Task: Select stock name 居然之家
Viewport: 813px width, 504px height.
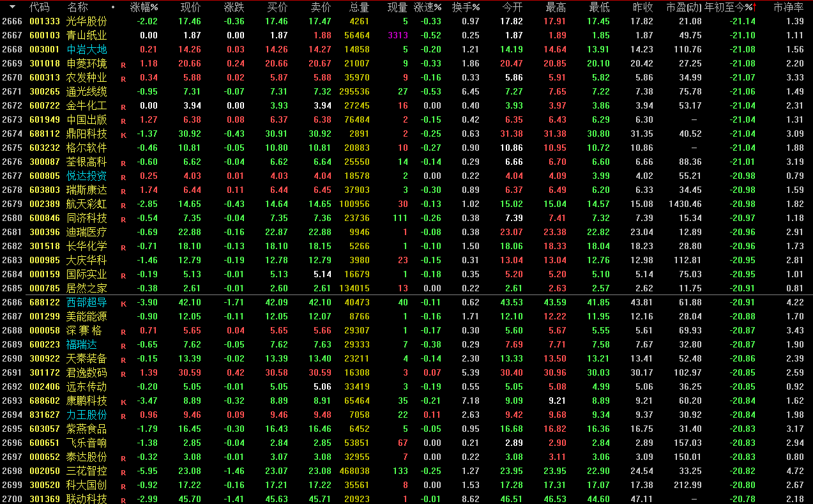Action: tap(87, 289)
